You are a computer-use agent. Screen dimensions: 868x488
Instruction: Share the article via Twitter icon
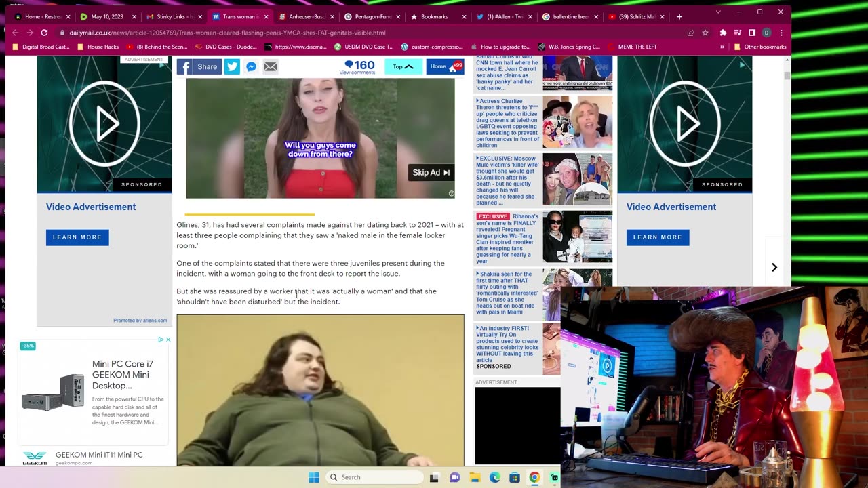pyautogui.click(x=232, y=66)
